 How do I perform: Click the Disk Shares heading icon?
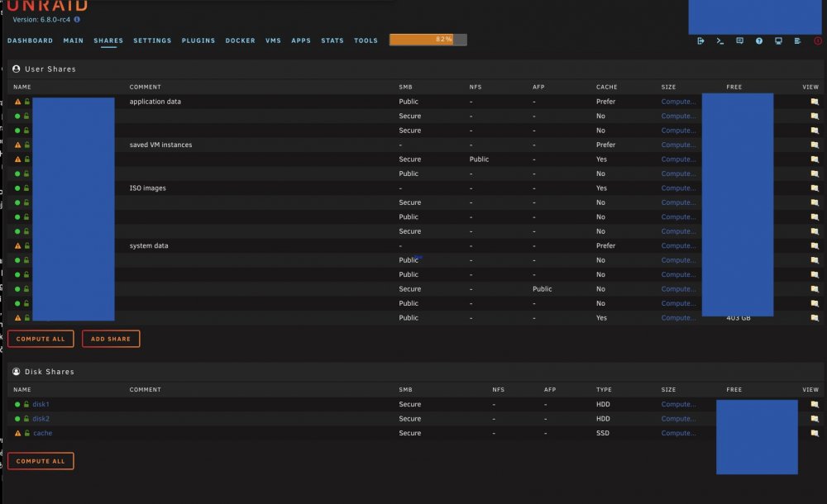[x=17, y=372]
